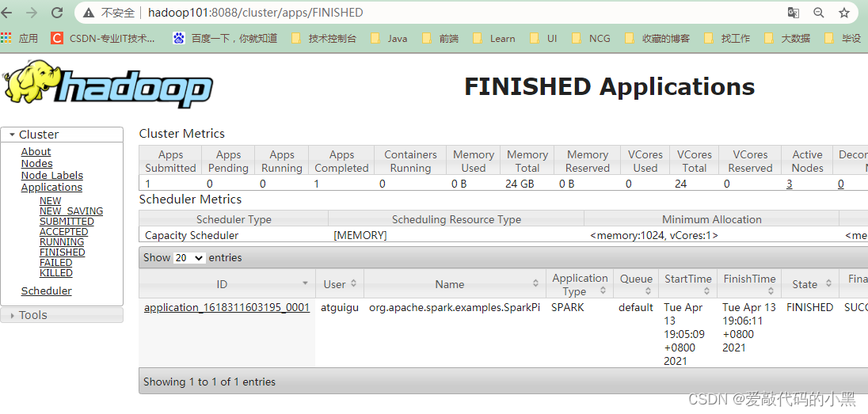
Task: Filter applications by NEW state
Action: tap(51, 201)
